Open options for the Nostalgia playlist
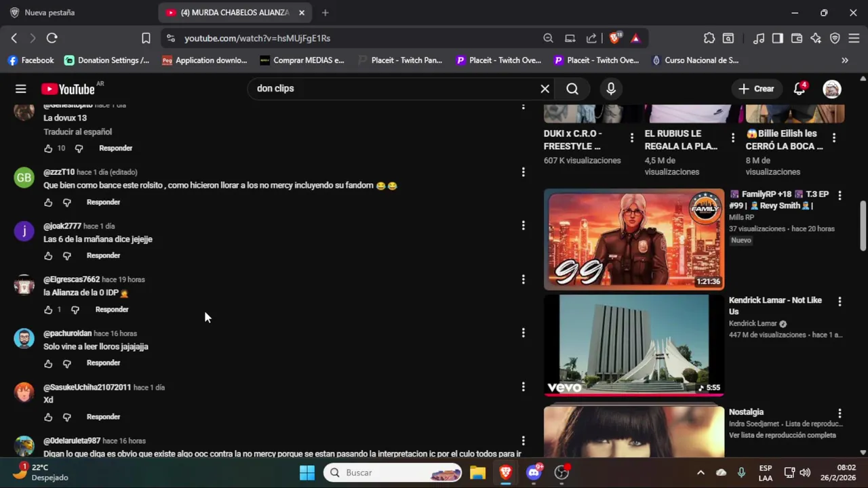Viewport: 868px width, 488px height. pos(840,413)
